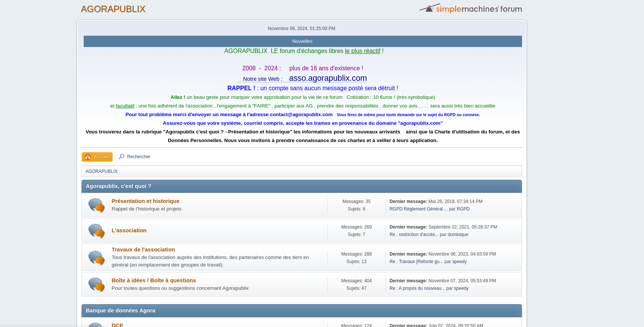Screen dimensions: 644x327
Task: Click the contact@agorapublix.com address text
Action: click(x=301, y=115)
